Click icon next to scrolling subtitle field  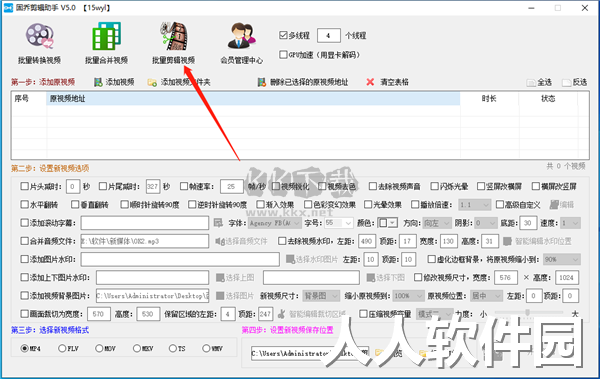coord(218,222)
